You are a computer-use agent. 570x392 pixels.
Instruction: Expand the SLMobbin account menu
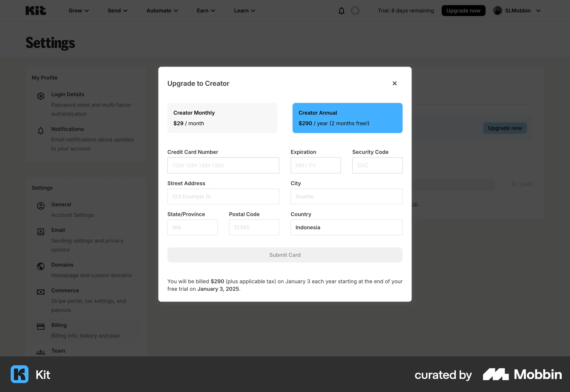point(517,10)
